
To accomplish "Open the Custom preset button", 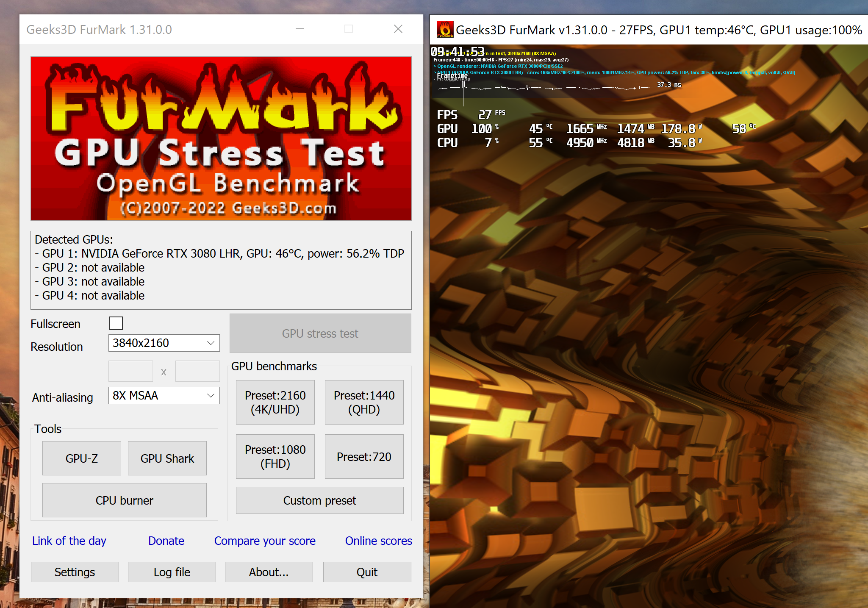I will [319, 500].
